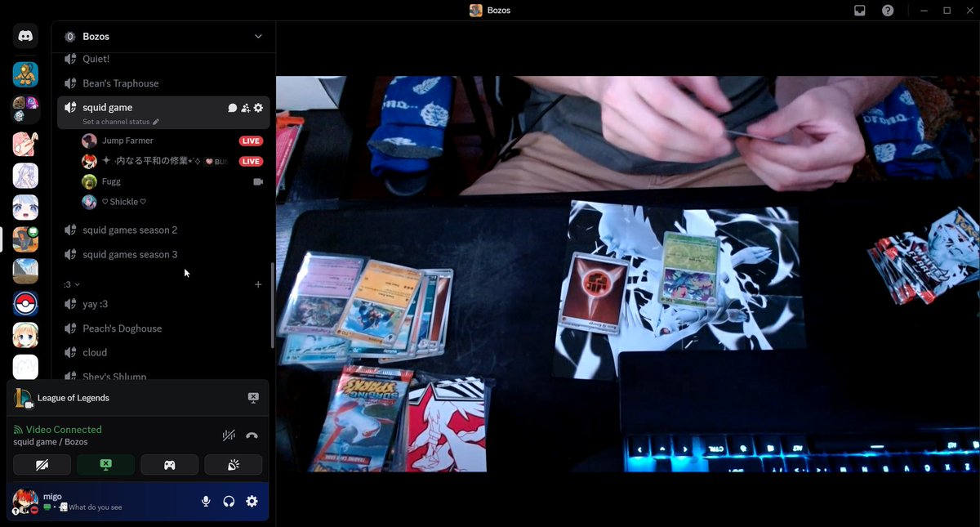
Task: Open the diver mascot server icon
Action: 25,74
